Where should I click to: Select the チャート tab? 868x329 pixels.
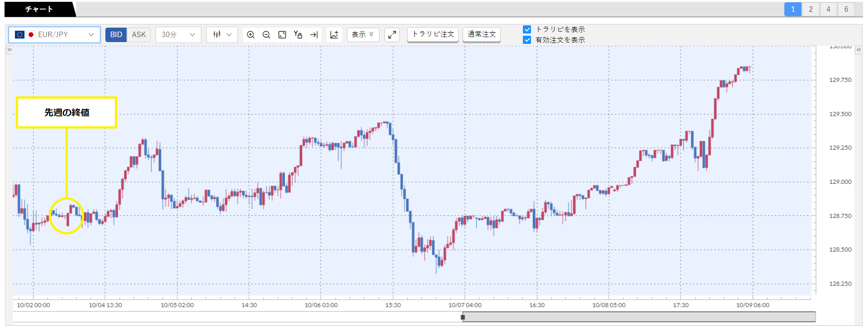[x=39, y=9]
